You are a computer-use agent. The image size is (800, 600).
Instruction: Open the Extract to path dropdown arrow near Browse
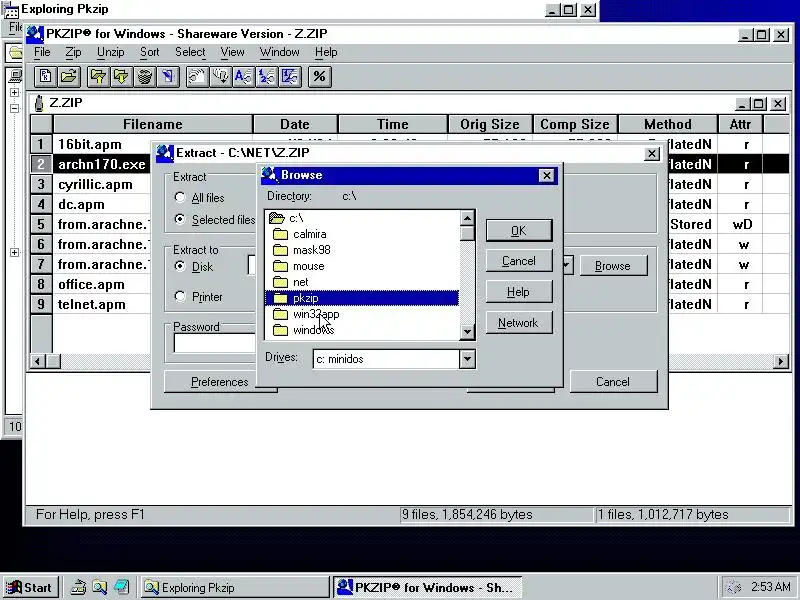pos(568,265)
